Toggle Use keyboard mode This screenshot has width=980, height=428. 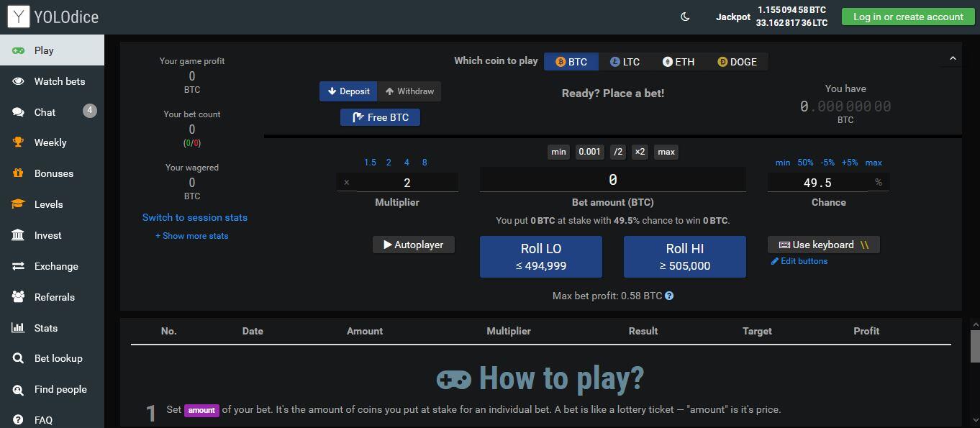[x=824, y=245]
